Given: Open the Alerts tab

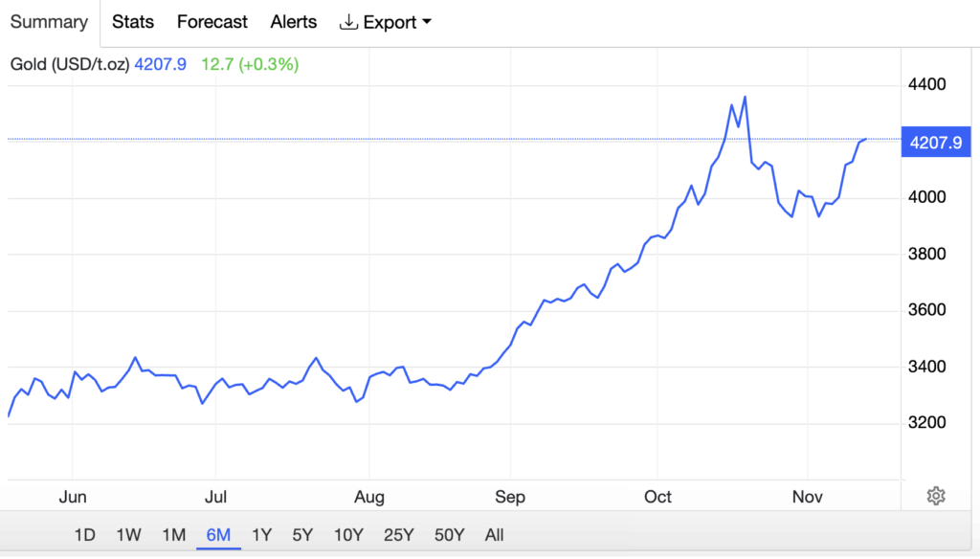Looking at the screenshot, I should pos(294,22).
